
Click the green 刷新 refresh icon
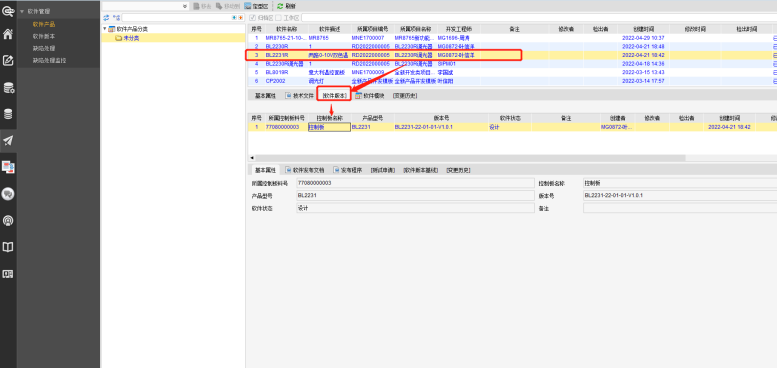pyautogui.click(x=280, y=5)
